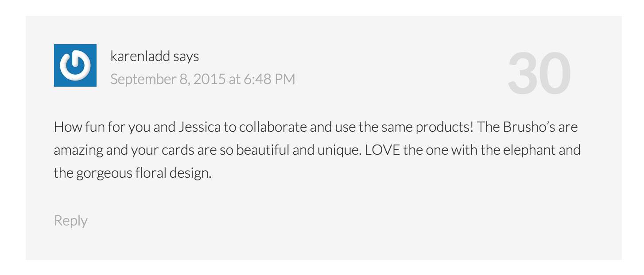Click the name "Jessica" in the comment

click(x=200, y=127)
